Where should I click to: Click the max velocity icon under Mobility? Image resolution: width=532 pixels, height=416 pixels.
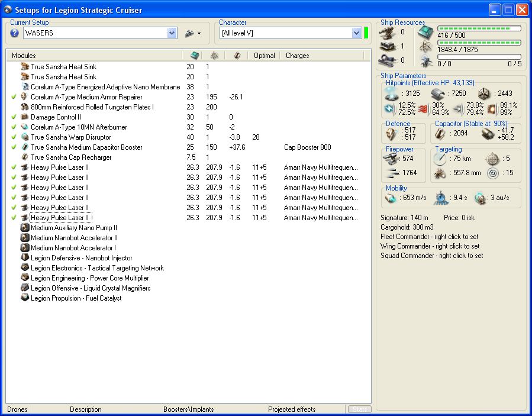[392, 198]
